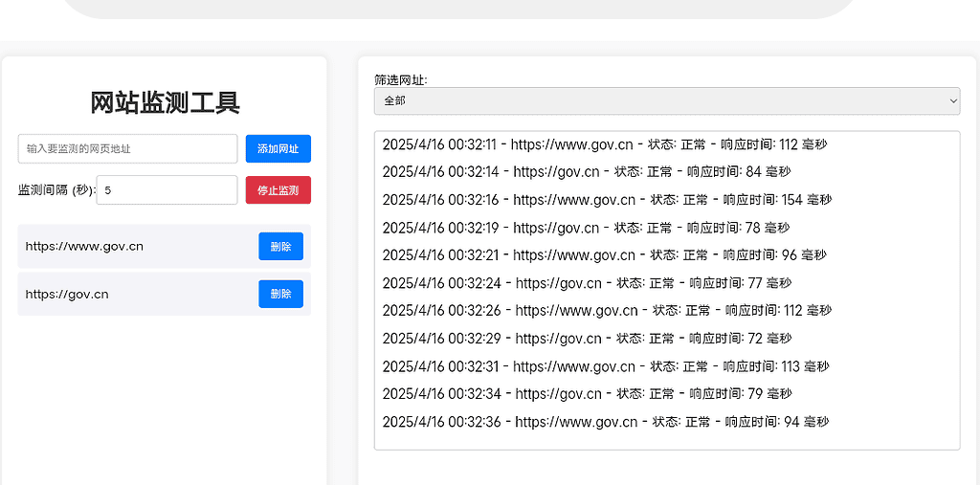This screenshot has height=485, width=980.
Task: Select log entry at 00:32:24
Action: coord(587,283)
